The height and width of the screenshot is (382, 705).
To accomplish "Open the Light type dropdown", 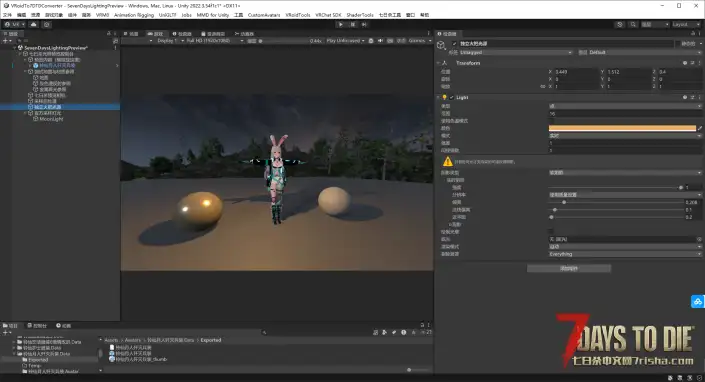I will coord(625,106).
